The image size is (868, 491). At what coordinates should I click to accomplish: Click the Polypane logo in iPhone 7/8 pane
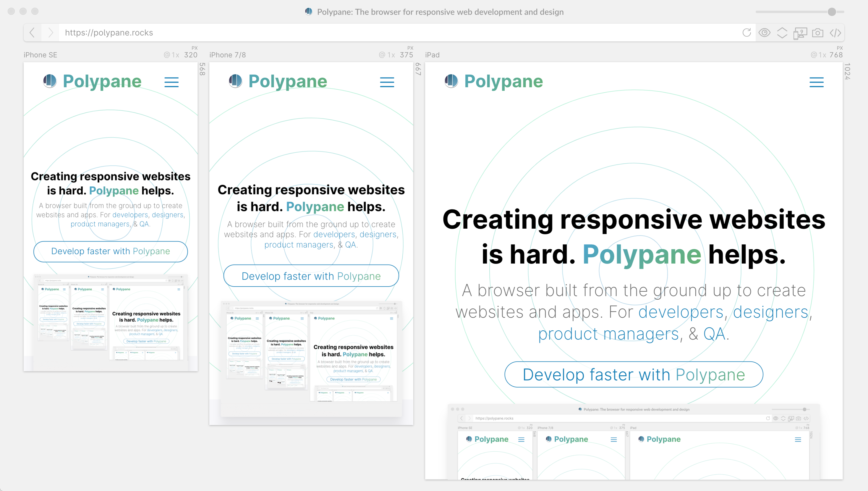[x=278, y=81]
